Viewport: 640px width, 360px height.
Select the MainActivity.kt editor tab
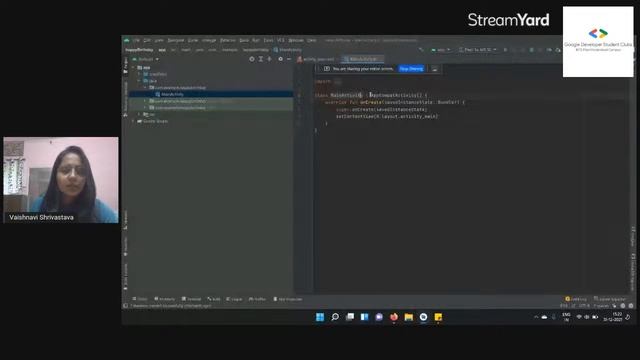[x=361, y=59]
